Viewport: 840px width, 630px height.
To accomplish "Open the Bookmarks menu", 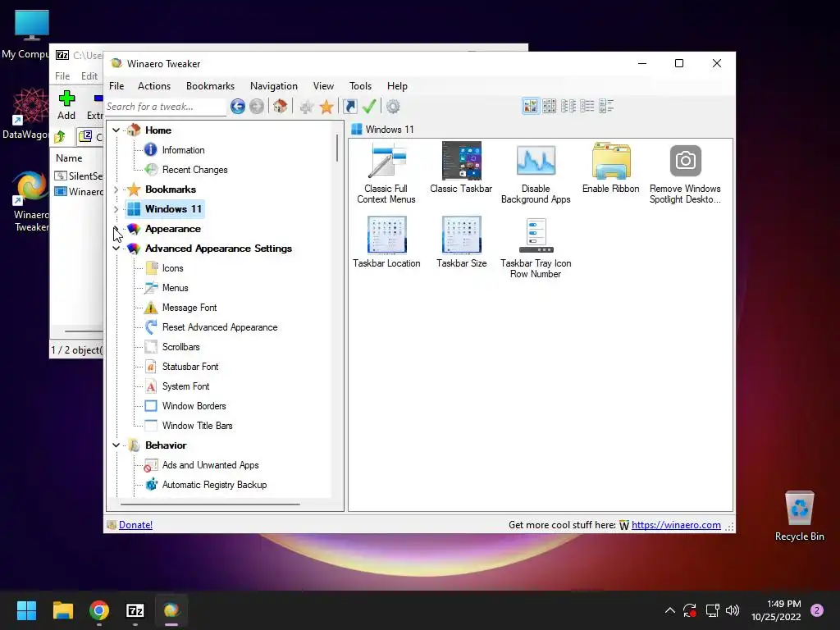I will (210, 85).
